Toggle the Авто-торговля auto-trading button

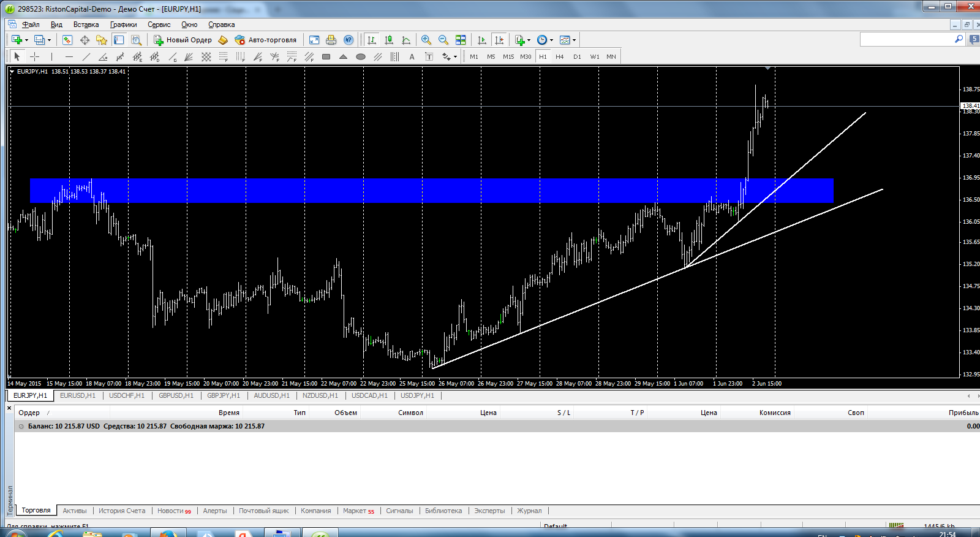266,40
